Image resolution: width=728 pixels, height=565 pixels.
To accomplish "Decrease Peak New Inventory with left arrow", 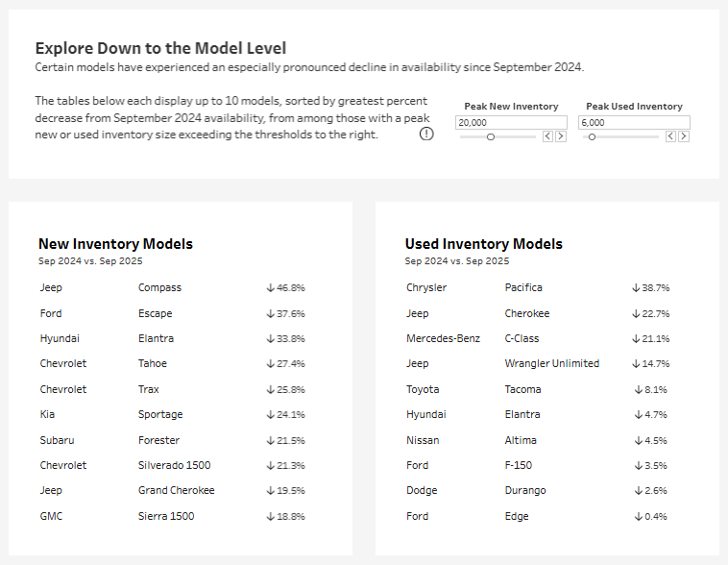I will pos(547,136).
